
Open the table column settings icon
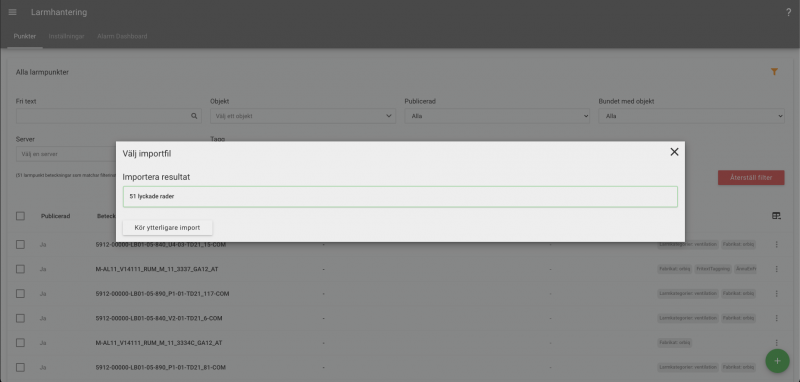776,216
